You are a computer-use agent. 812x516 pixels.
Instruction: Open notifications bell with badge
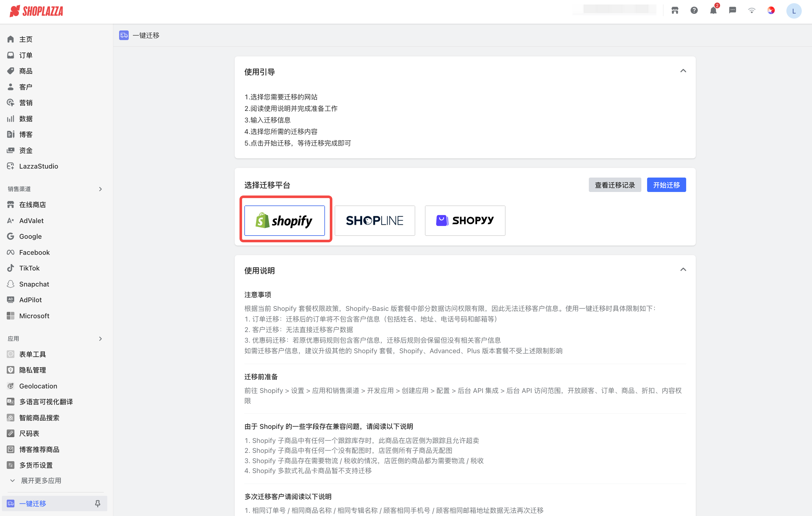pos(713,11)
